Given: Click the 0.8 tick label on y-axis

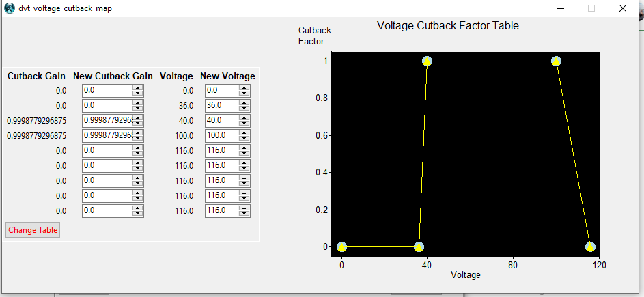Looking at the screenshot, I should (321, 98).
